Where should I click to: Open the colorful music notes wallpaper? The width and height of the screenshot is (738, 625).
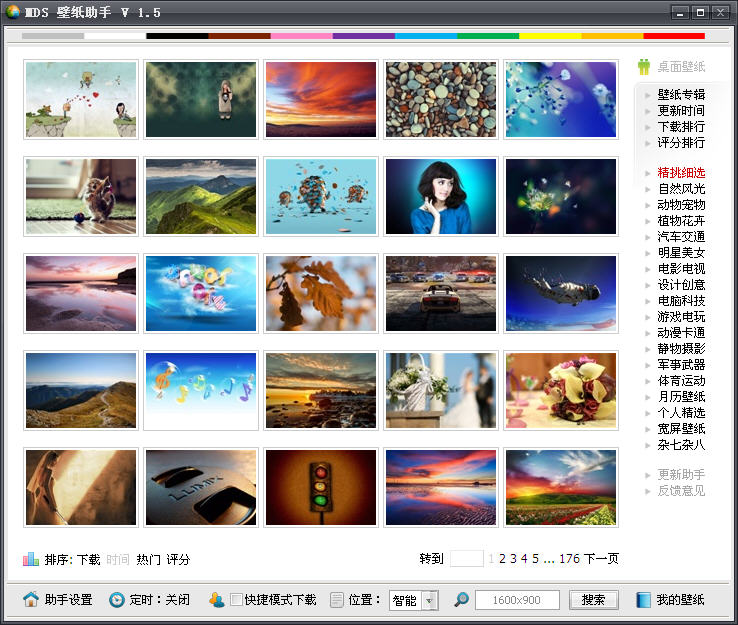[201, 390]
